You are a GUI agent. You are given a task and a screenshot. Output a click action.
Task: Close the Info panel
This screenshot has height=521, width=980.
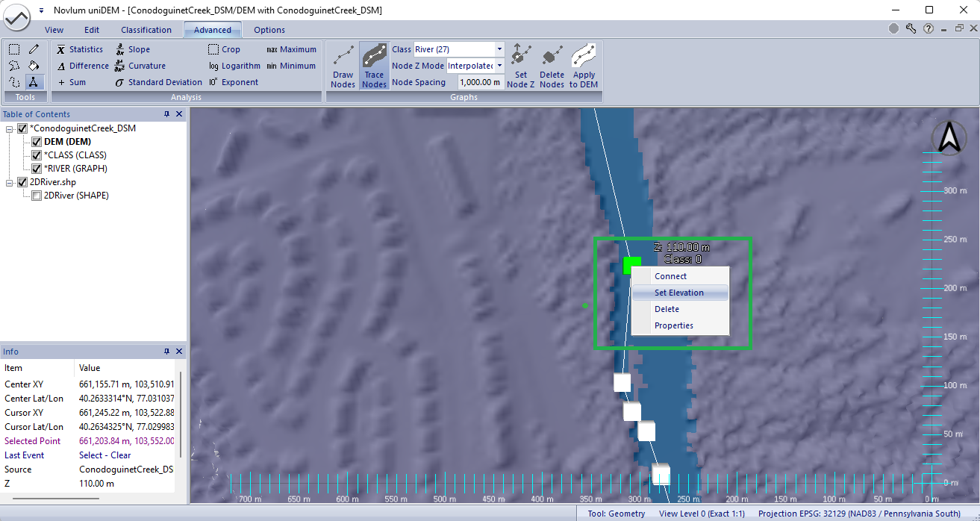[179, 352]
